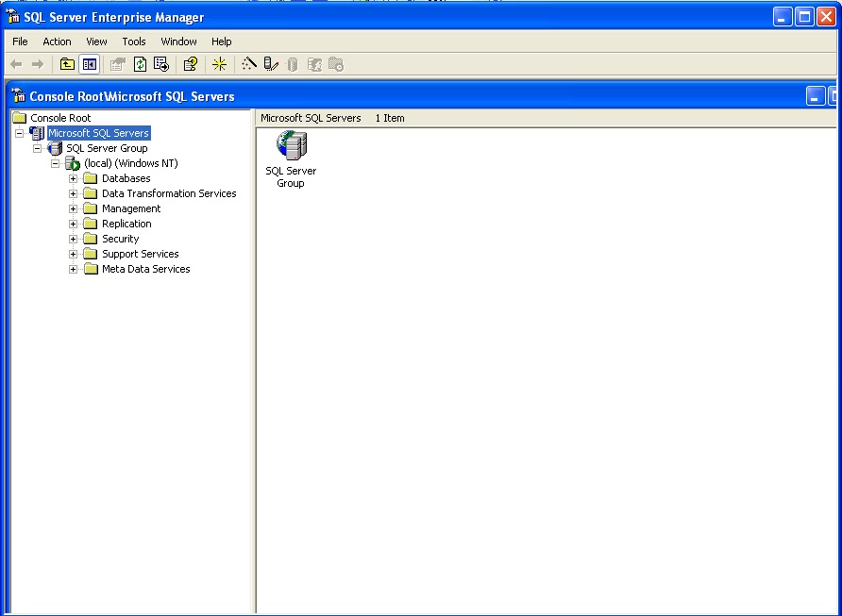
Task: Click the Management folder icon
Action: click(91, 208)
